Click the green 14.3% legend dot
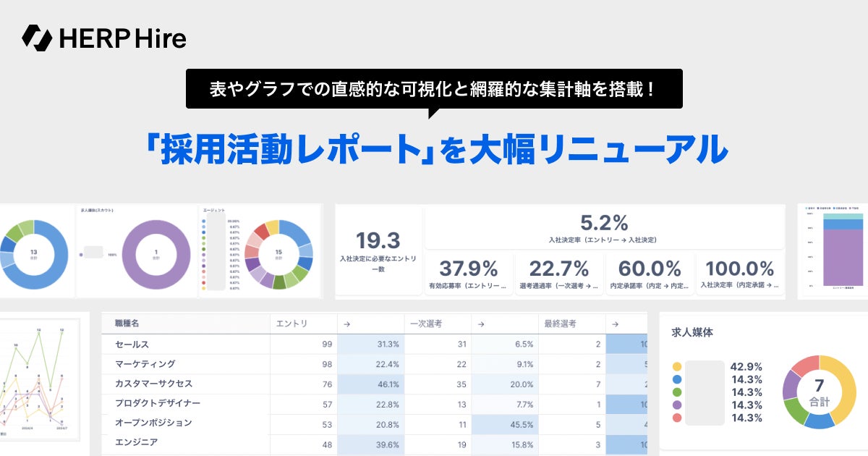 click(677, 392)
